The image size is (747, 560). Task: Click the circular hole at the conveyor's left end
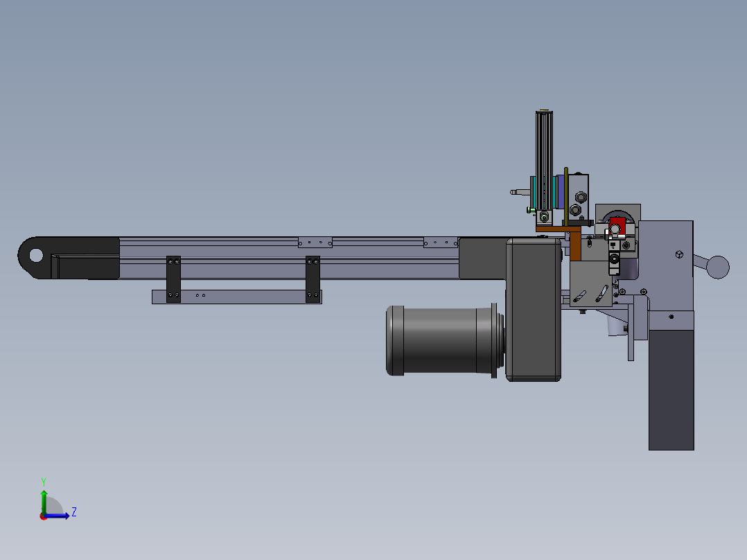34,255
